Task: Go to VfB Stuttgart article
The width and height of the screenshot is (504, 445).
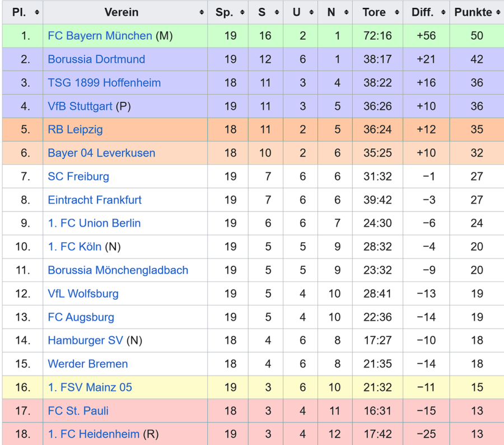Action: 80,106
